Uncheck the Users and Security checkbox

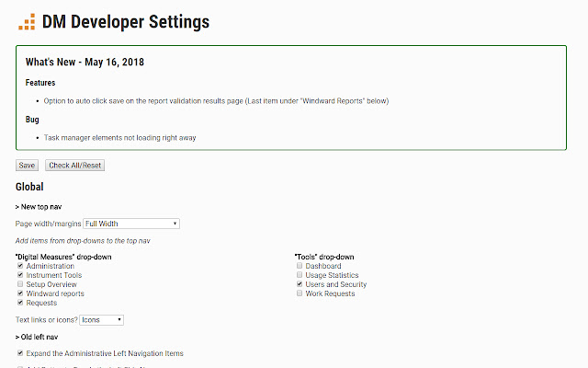tap(300, 284)
